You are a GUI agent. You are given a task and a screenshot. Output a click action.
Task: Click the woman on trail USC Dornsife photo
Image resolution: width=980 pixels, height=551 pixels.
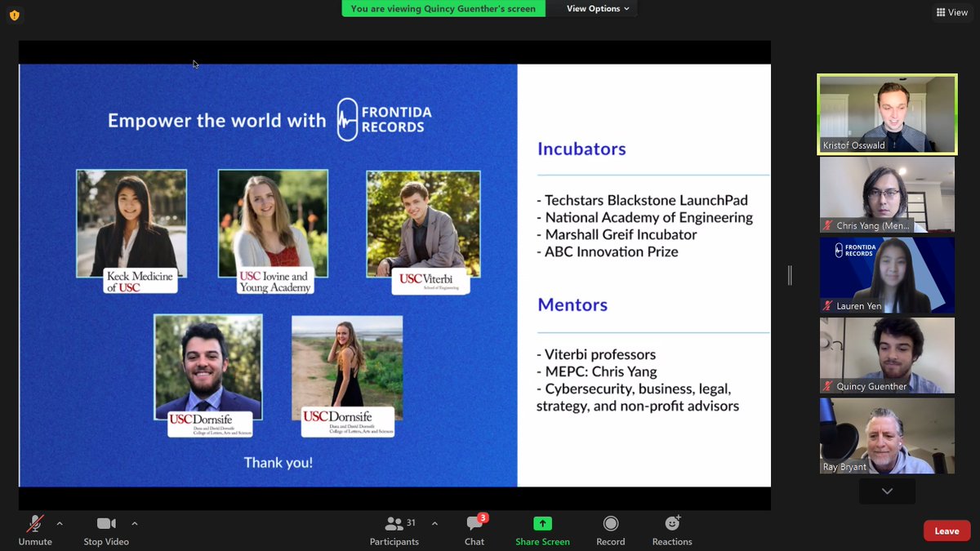[x=347, y=367]
